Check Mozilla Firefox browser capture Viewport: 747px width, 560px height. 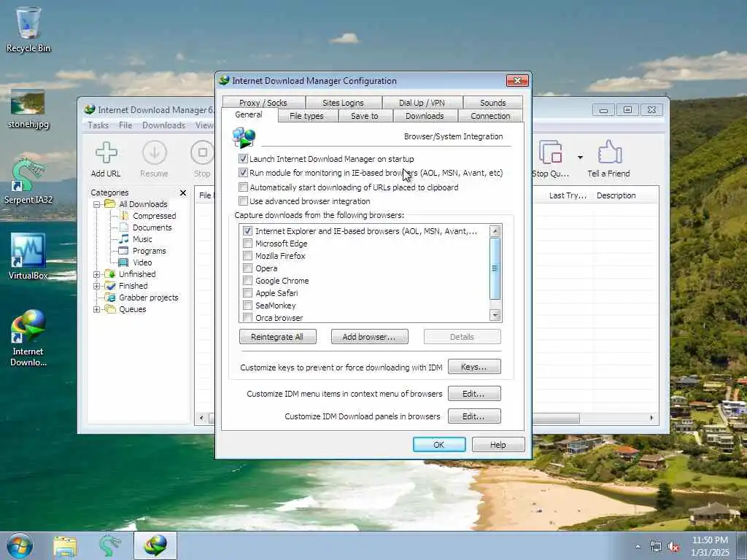click(x=247, y=256)
